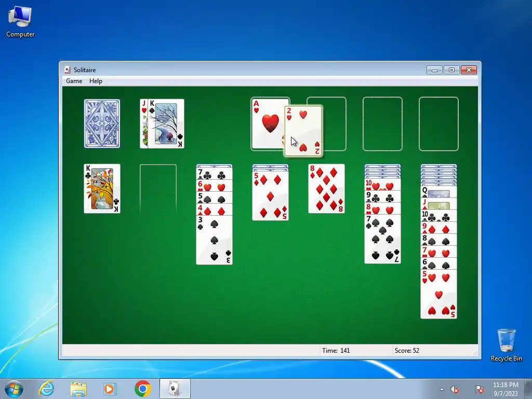Select the 7 of hearts card
The height and width of the screenshot is (399, 532).
click(438, 251)
